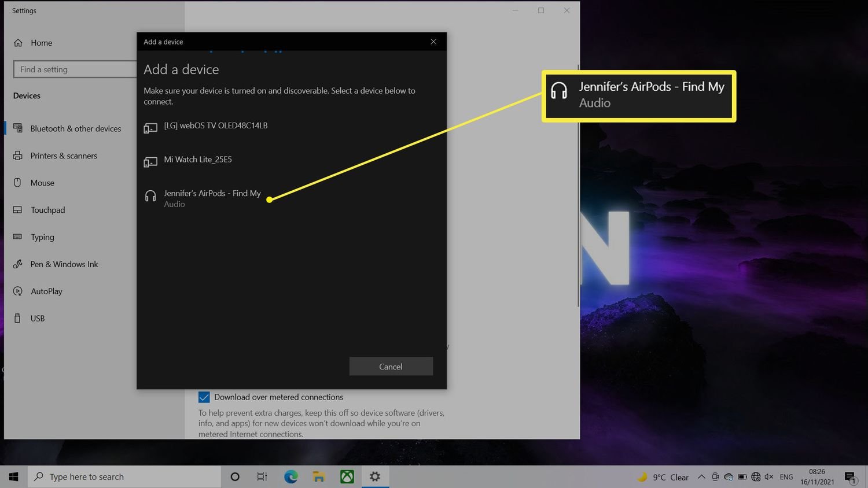This screenshot has height=488, width=868.
Task: Click the Find a setting search field
Action: click(x=75, y=69)
